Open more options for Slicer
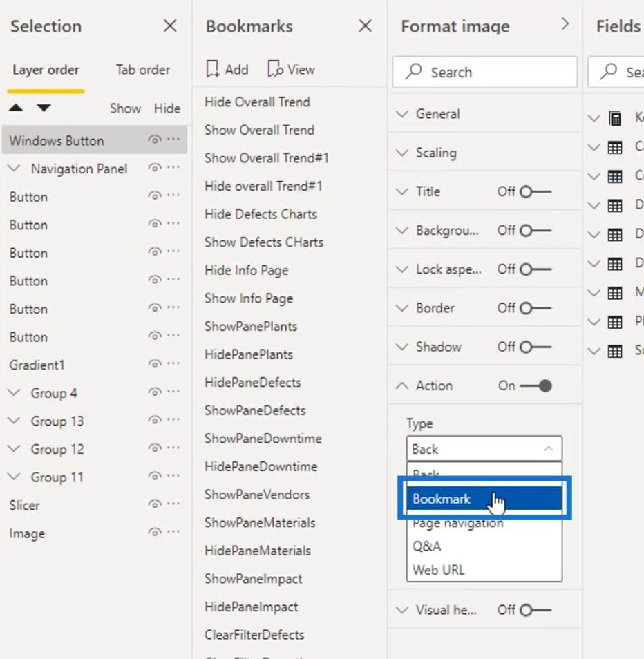This screenshot has height=659, width=644. pos(173,504)
